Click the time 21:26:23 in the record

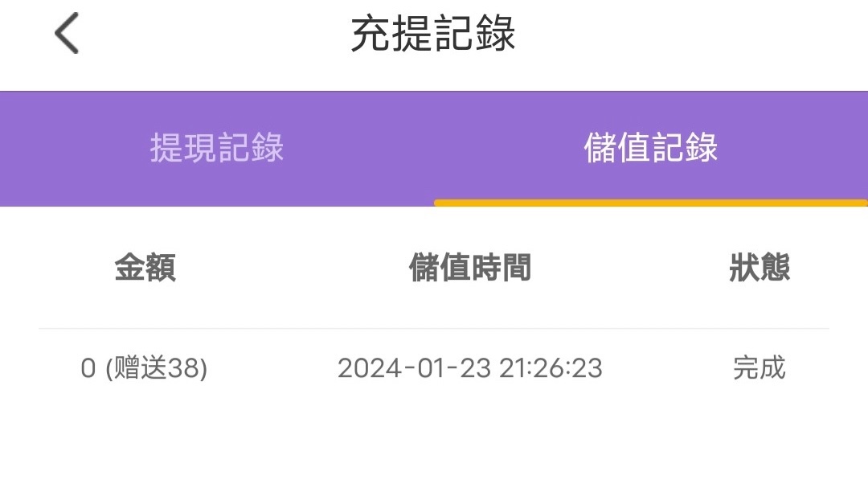coord(551,368)
